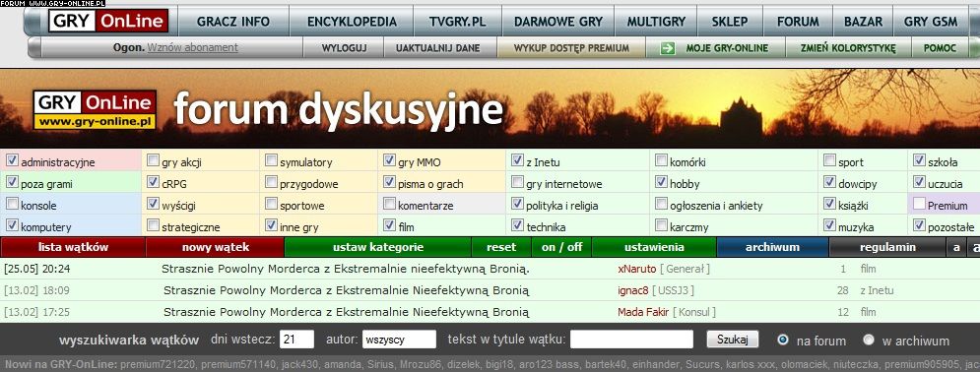The width and height of the screenshot is (980, 372).
Task: Click the GRY OnLine www.gry-online.pl banner logo
Action: pyautogui.click(x=95, y=110)
